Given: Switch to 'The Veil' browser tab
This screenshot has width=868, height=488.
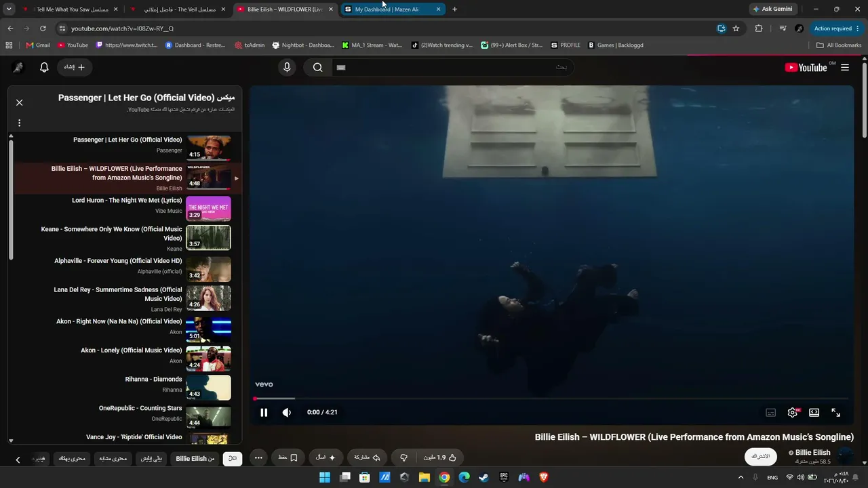Looking at the screenshot, I should pyautogui.click(x=177, y=9).
